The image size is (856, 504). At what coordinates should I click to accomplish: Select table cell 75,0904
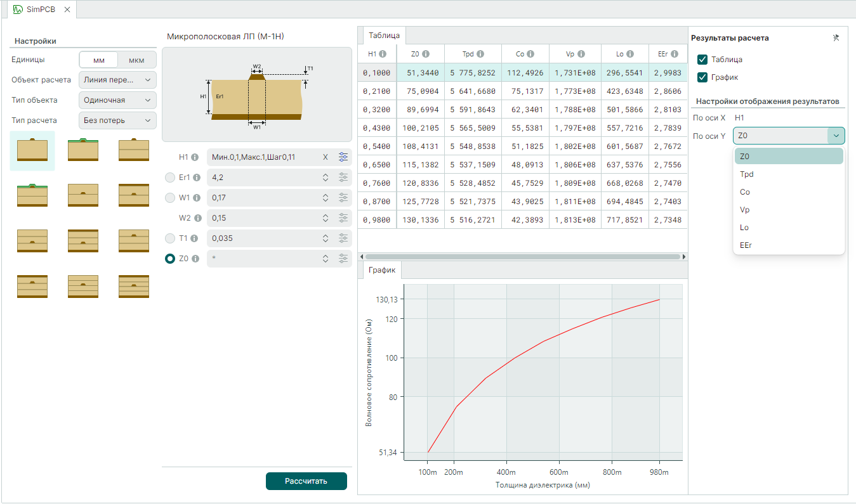pyautogui.click(x=421, y=91)
